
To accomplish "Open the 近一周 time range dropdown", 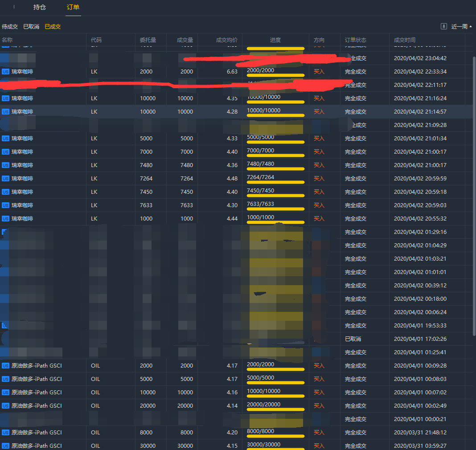I will (461, 26).
